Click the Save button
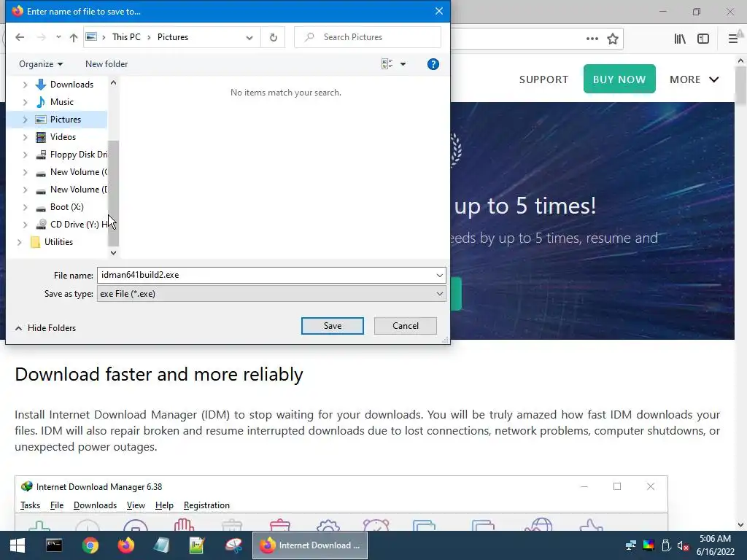Viewport: 747px width, 560px height. 333,326
